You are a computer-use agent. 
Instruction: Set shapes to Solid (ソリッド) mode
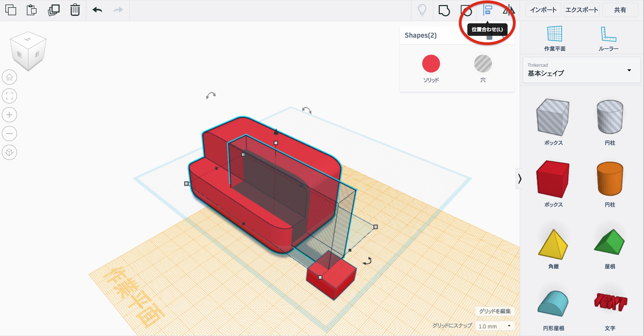[x=431, y=64]
